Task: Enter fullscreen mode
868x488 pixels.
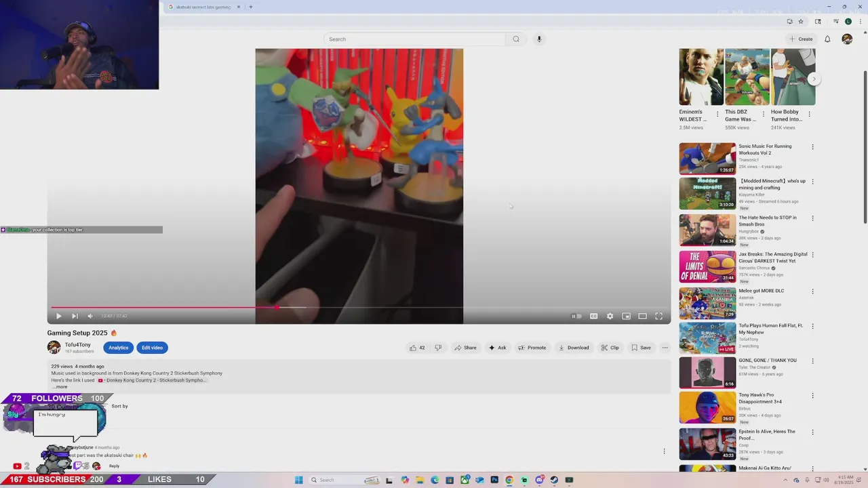Action: tap(658, 316)
